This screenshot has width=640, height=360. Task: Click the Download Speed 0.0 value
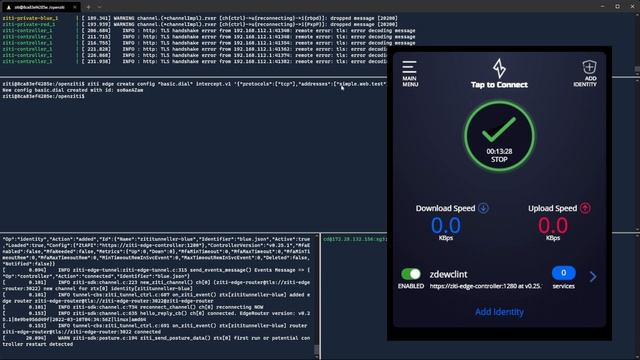[x=446, y=226]
